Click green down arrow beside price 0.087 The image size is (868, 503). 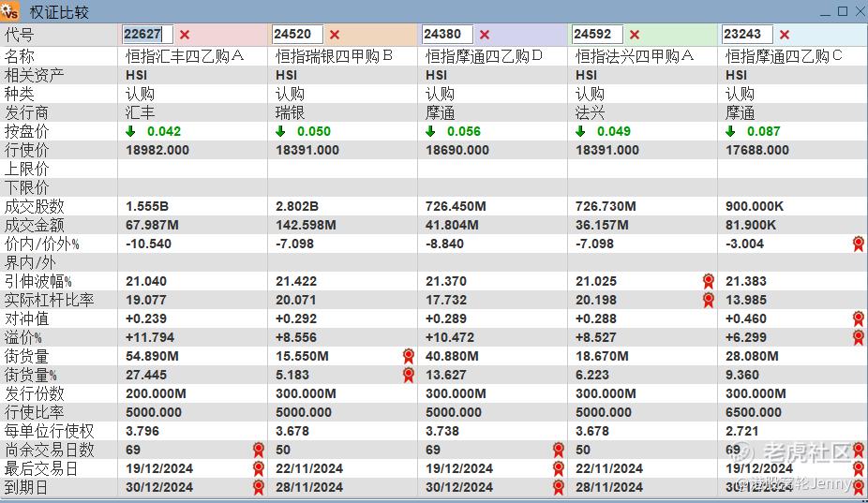tap(731, 131)
